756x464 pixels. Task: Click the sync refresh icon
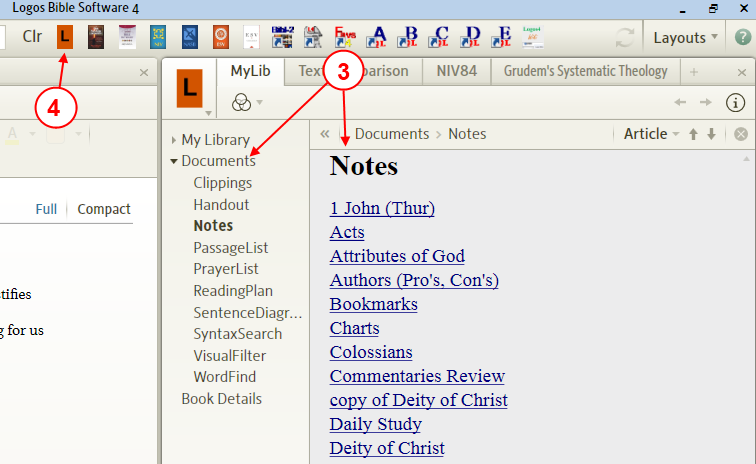point(624,38)
